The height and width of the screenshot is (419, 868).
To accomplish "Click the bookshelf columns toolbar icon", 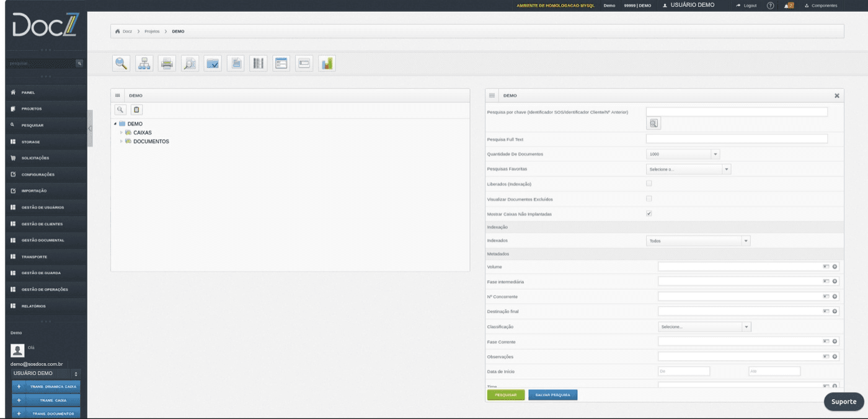I will coord(259,63).
